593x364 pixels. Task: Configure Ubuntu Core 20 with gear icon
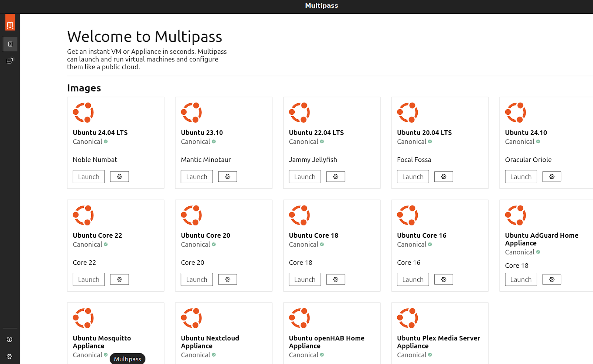[228, 280]
